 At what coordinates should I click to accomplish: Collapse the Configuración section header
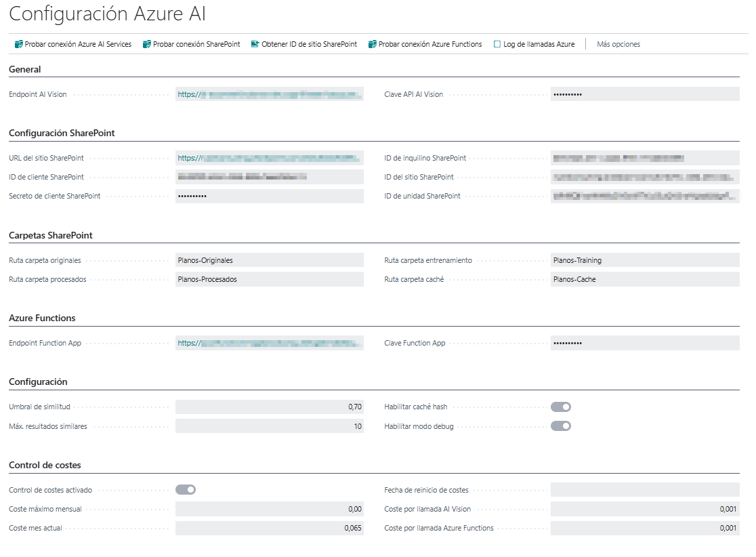coord(38,382)
